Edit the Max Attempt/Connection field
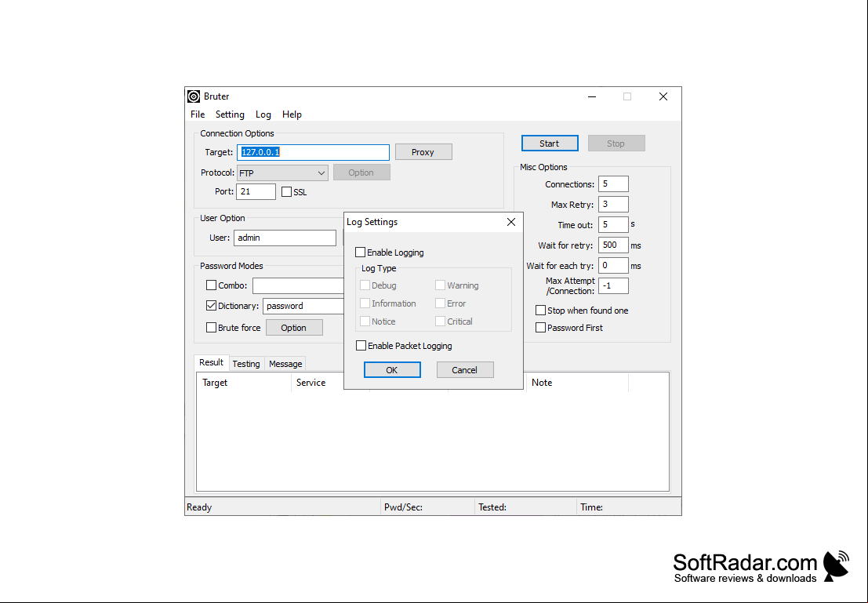This screenshot has height=603, width=868. (x=613, y=286)
